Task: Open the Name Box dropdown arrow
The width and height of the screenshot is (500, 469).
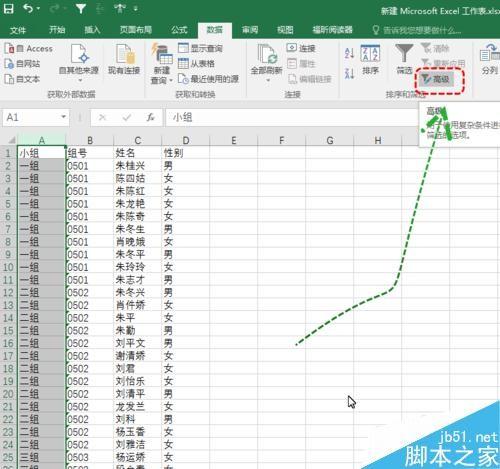Action: 63,117
